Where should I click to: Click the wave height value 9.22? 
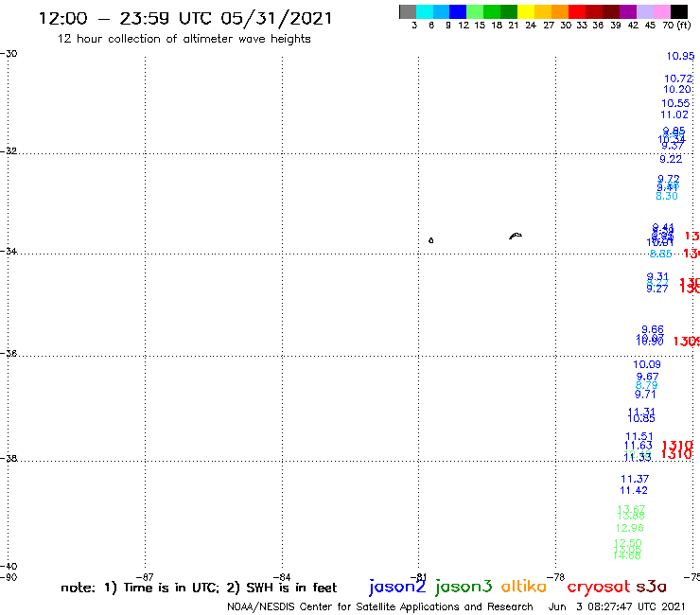(671, 159)
